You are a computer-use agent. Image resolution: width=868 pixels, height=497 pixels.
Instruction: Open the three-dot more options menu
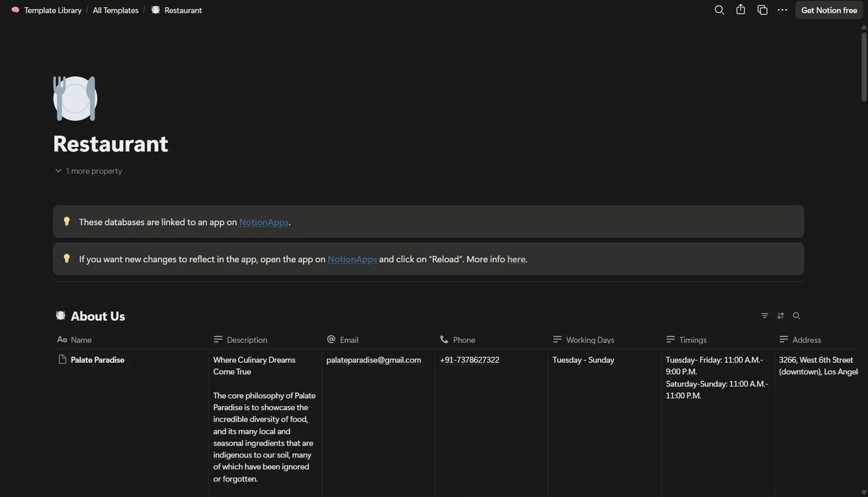pos(782,10)
